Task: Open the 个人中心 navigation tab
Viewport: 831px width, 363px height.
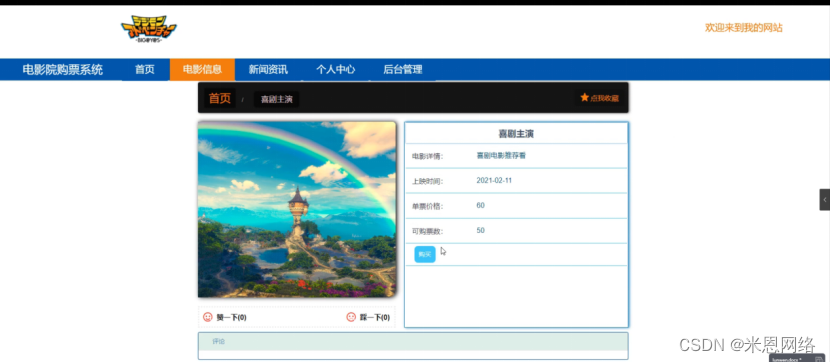Action: pyautogui.click(x=335, y=69)
